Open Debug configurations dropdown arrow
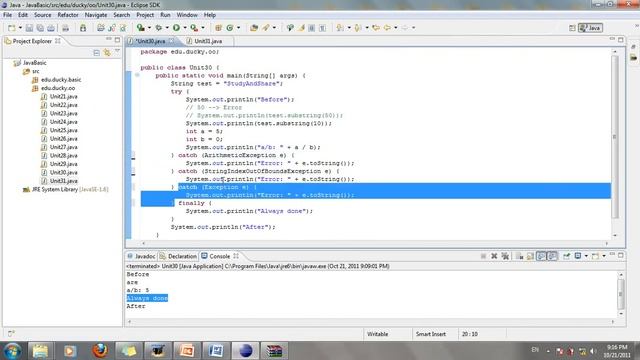 pos(167,28)
